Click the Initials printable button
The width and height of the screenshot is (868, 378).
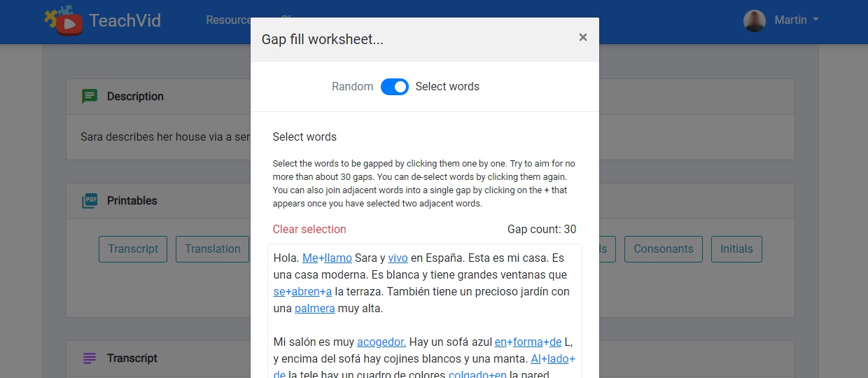click(736, 249)
